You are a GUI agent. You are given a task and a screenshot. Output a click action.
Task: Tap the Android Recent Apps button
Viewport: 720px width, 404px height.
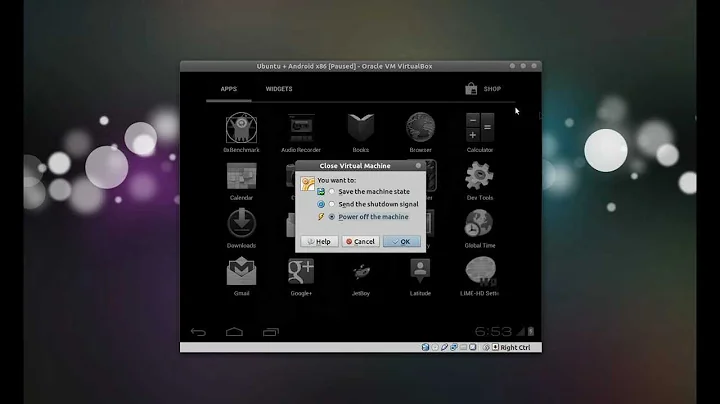click(270, 331)
